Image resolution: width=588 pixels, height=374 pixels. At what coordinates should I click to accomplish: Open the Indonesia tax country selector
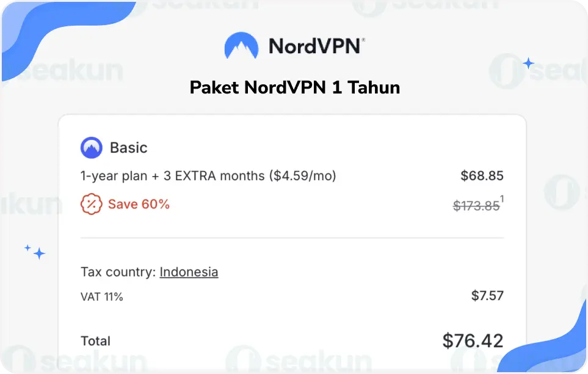tap(189, 272)
